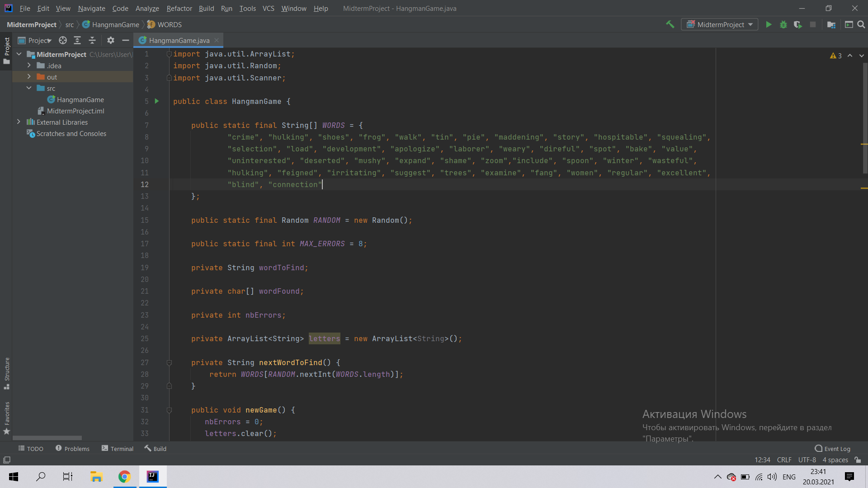
Task: Open the Terminal tool window
Action: click(118, 449)
